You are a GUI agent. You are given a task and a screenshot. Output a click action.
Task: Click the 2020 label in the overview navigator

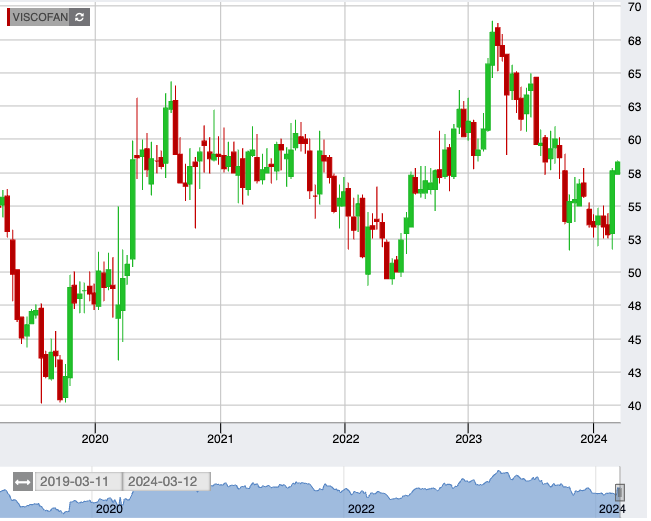pos(109,509)
